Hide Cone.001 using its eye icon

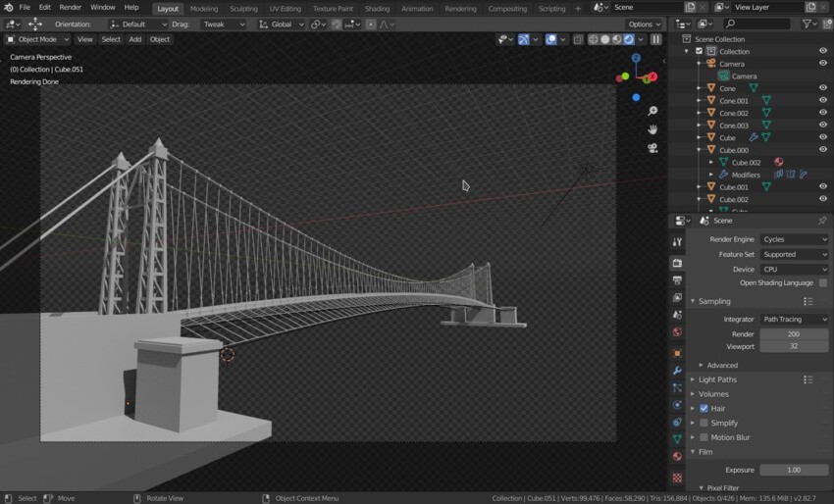[823, 100]
